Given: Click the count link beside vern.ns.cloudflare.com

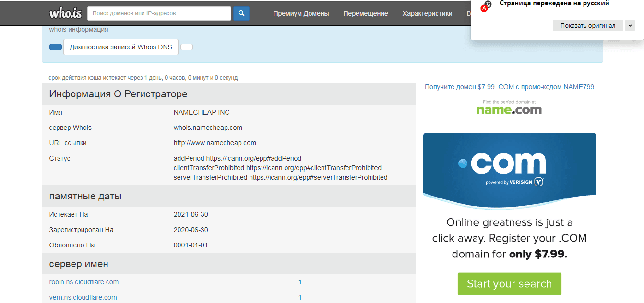Looking at the screenshot, I should pyautogui.click(x=300, y=297).
